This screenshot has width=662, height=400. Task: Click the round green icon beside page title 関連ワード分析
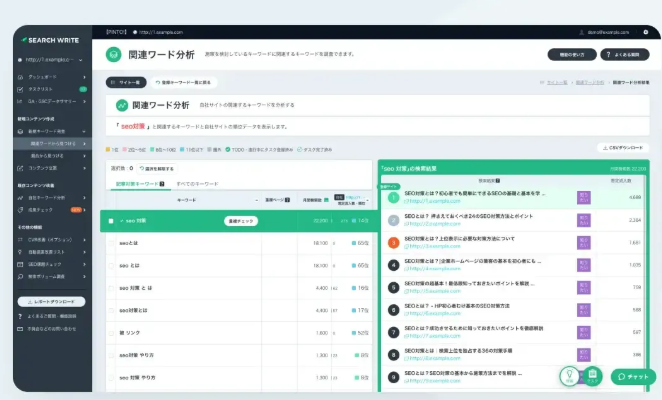coord(114,54)
